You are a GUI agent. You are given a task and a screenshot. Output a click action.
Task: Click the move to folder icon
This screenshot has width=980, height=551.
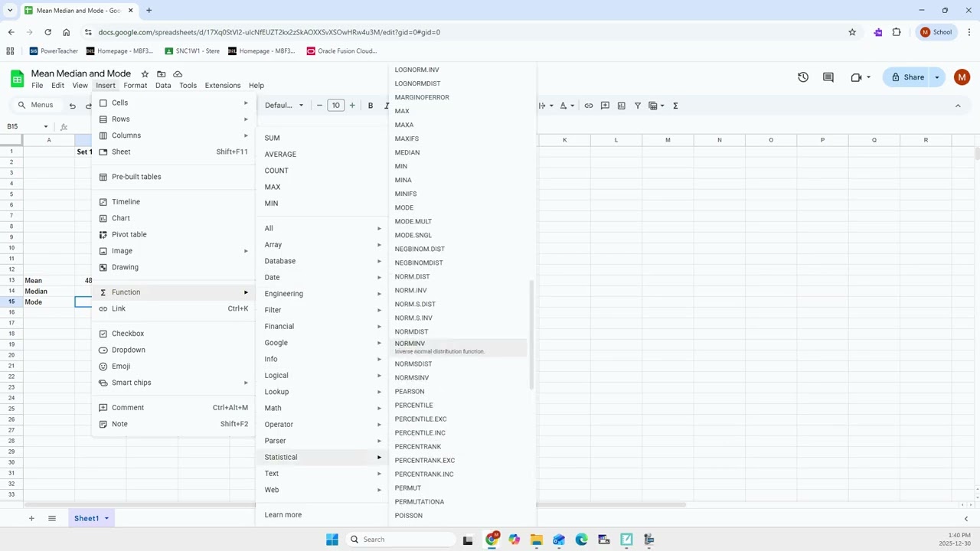[x=161, y=73]
